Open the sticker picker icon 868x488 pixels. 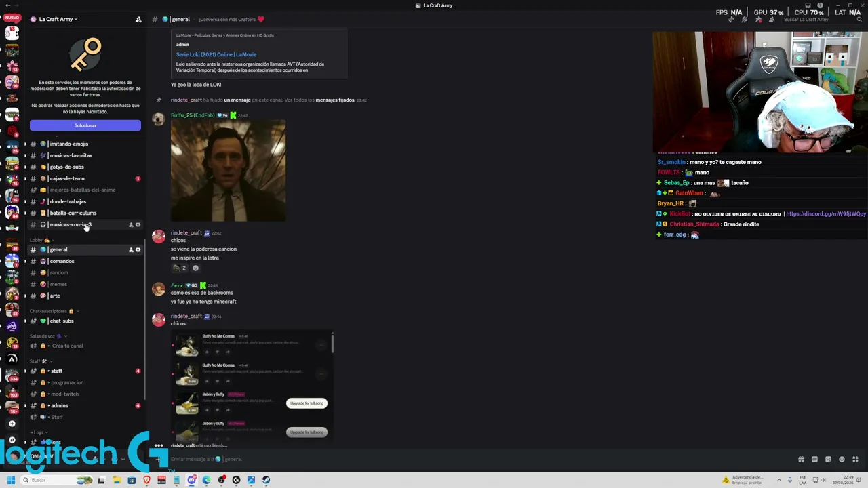coord(828,460)
